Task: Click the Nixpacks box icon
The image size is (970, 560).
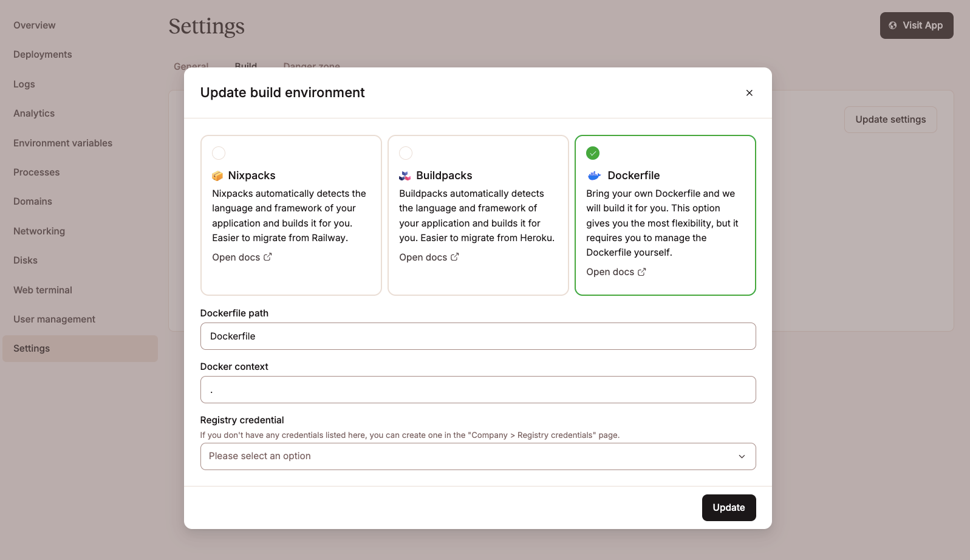Action: 217,176
